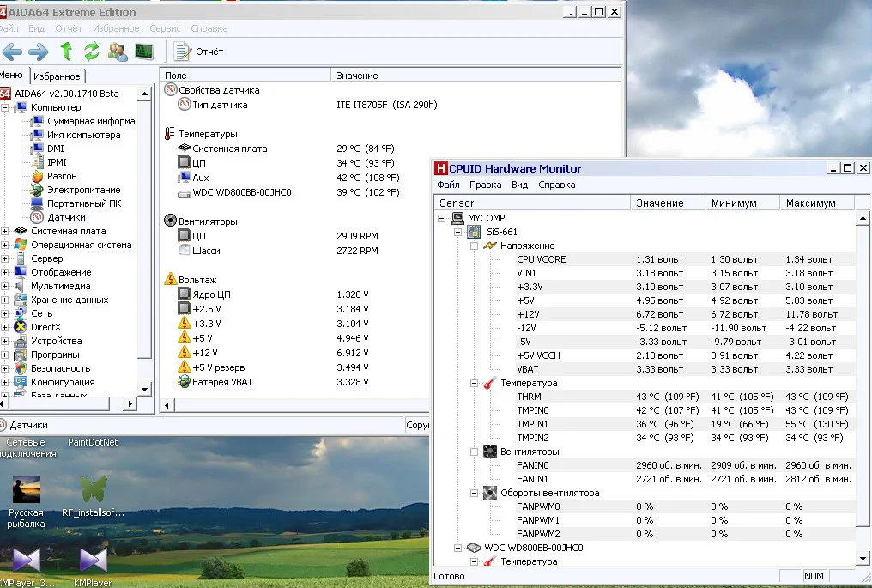The width and height of the screenshot is (872, 588).
Task: Click the Максимум column header
Action: [810, 203]
